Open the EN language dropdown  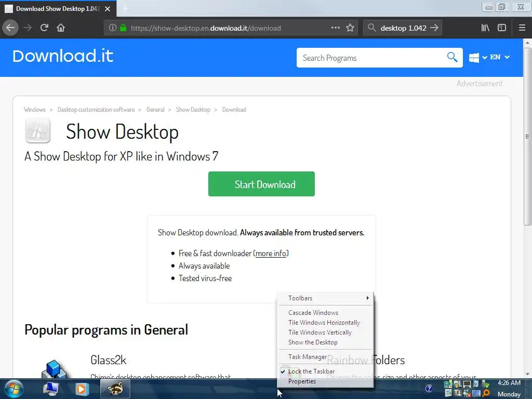[x=499, y=57]
